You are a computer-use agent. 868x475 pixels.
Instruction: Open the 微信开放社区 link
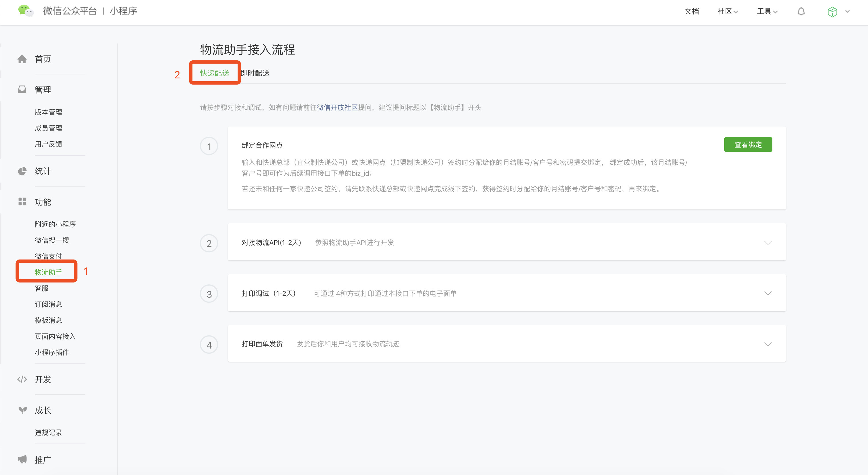tap(337, 108)
